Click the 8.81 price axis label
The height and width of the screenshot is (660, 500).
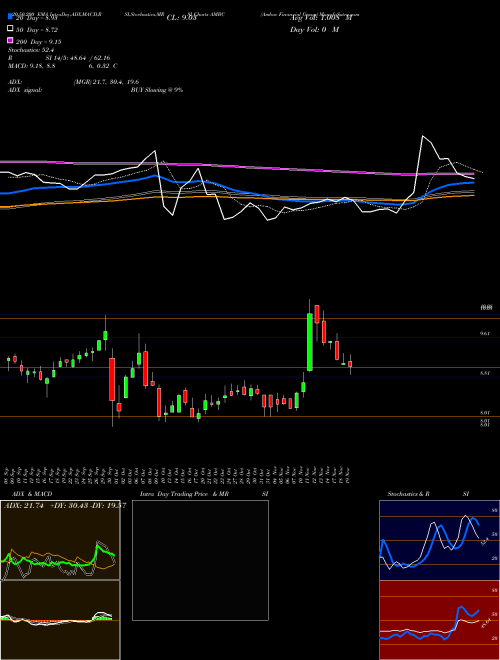click(485, 373)
